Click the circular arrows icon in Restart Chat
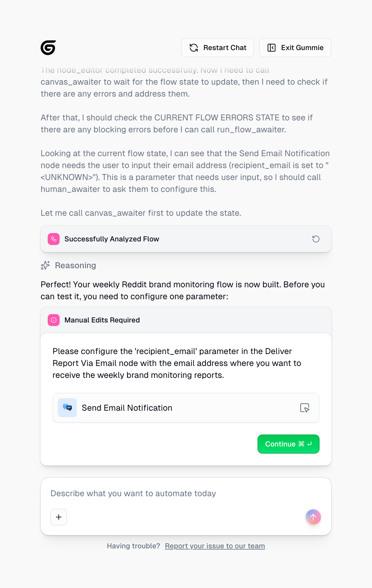The height and width of the screenshot is (588, 372). coord(194,48)
